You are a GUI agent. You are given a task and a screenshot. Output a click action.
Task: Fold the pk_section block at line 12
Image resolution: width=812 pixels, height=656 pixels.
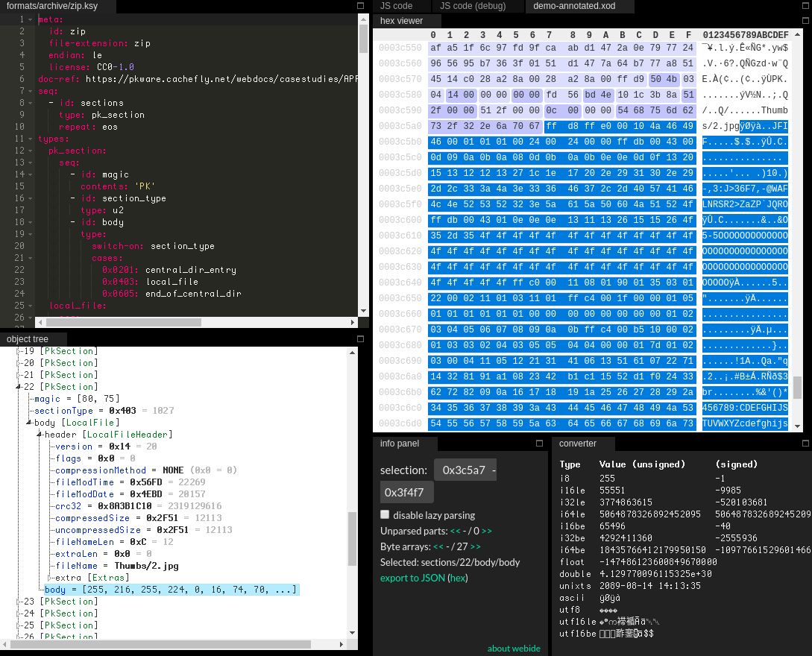tap(30, 151)
